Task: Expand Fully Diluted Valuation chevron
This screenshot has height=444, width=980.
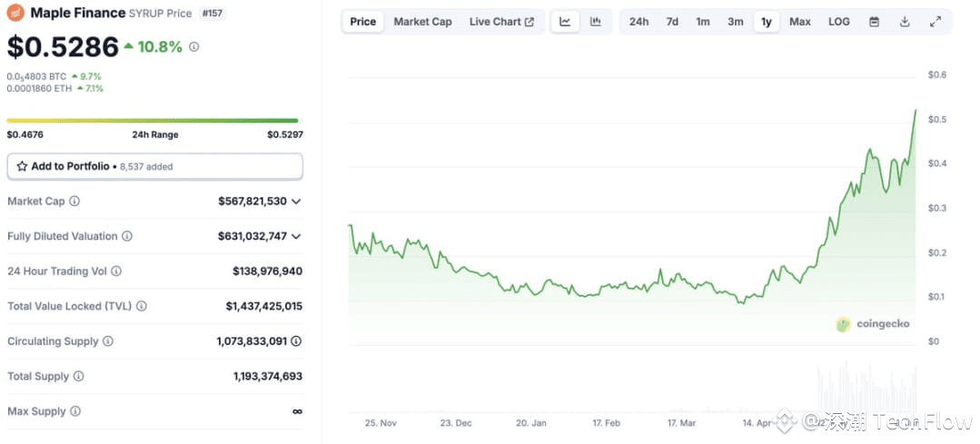Action: 296,236
